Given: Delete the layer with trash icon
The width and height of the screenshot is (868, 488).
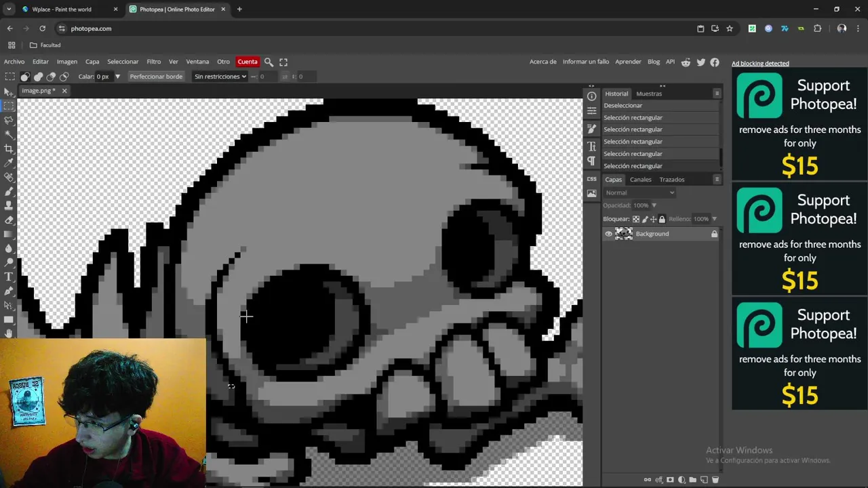Looking at the screenshot, I should tap(715, 480).
